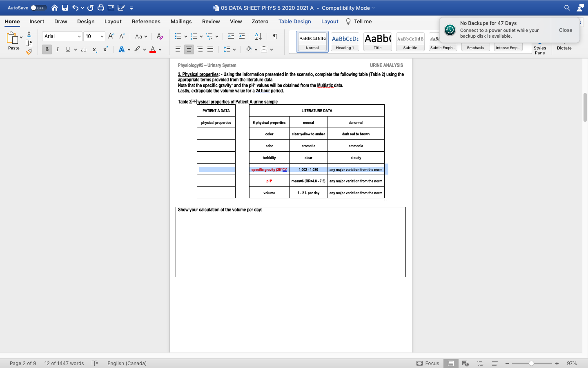Open the multilevel list dropdown arrow

[x=217, y=36]
